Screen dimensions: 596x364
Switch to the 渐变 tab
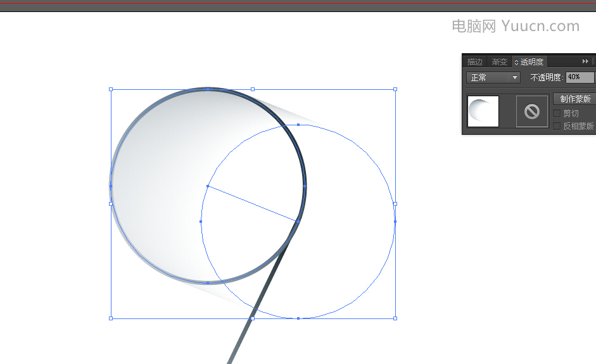click(500, 61)
